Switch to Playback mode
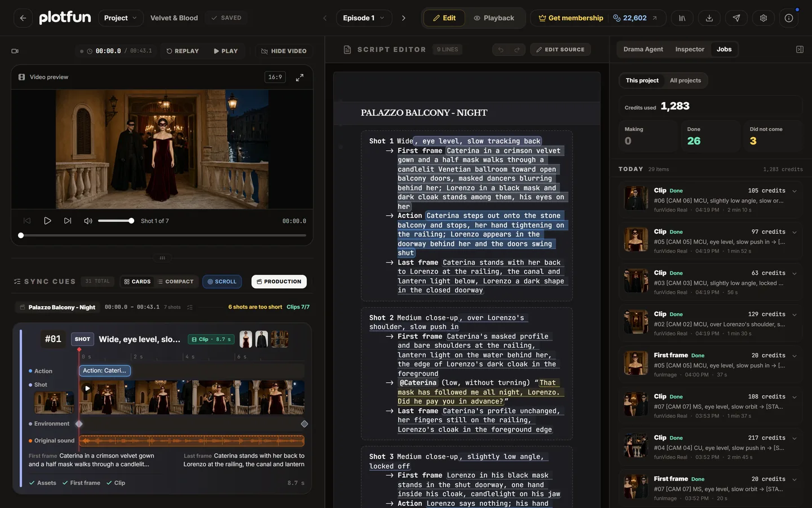 coord(495,18)
